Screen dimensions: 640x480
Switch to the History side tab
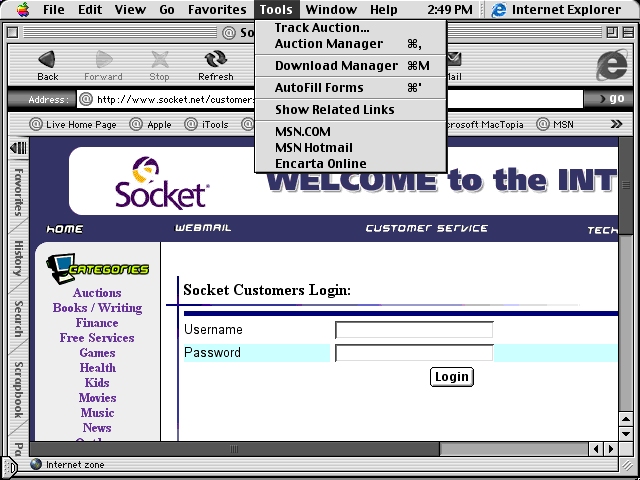18,258
